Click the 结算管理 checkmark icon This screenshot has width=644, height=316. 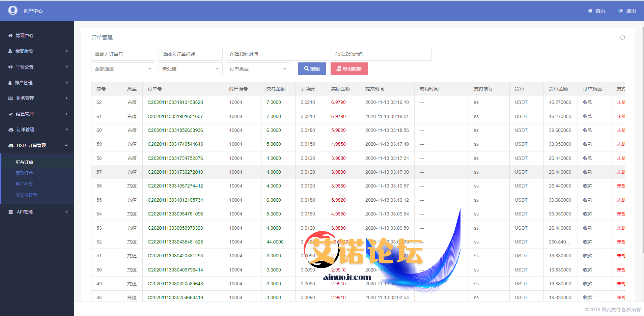[10, 114]
